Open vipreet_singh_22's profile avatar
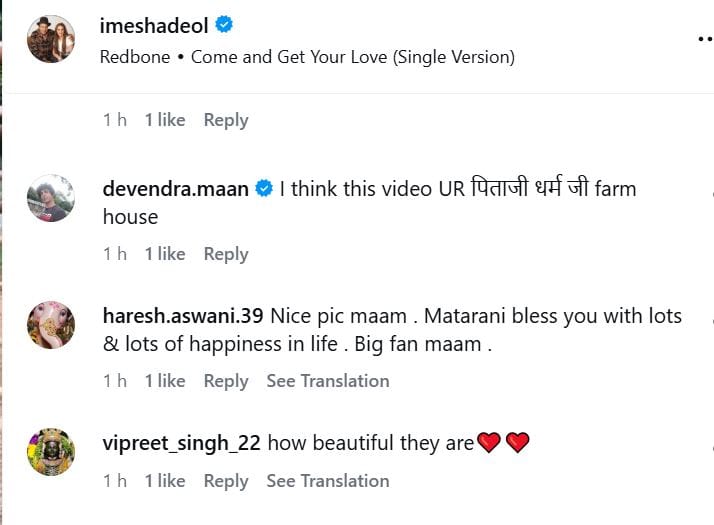This screenshot has width=714, height=525. coord(50,452)
